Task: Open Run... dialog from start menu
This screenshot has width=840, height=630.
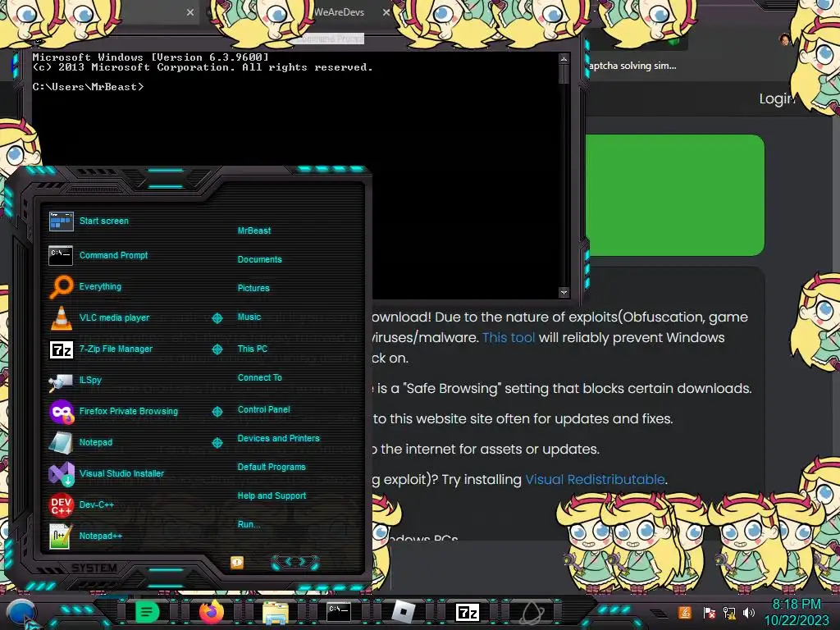Action: point(249,524)
